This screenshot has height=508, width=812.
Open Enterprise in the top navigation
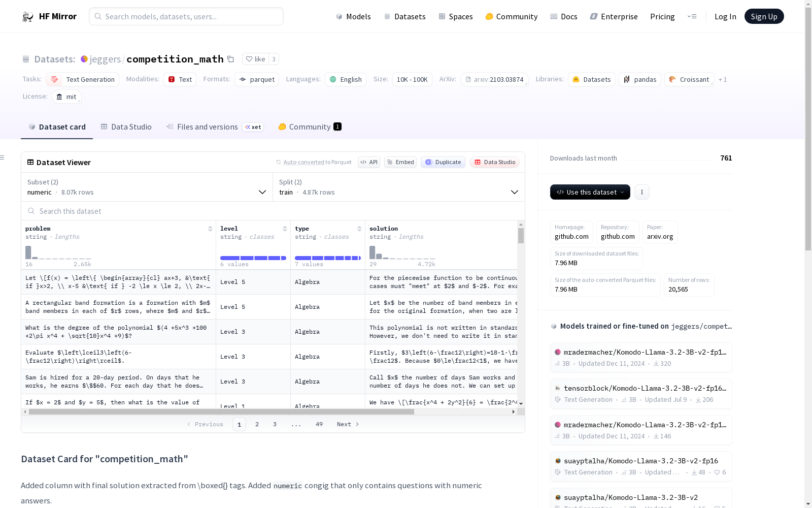click(x=614, y=17)
